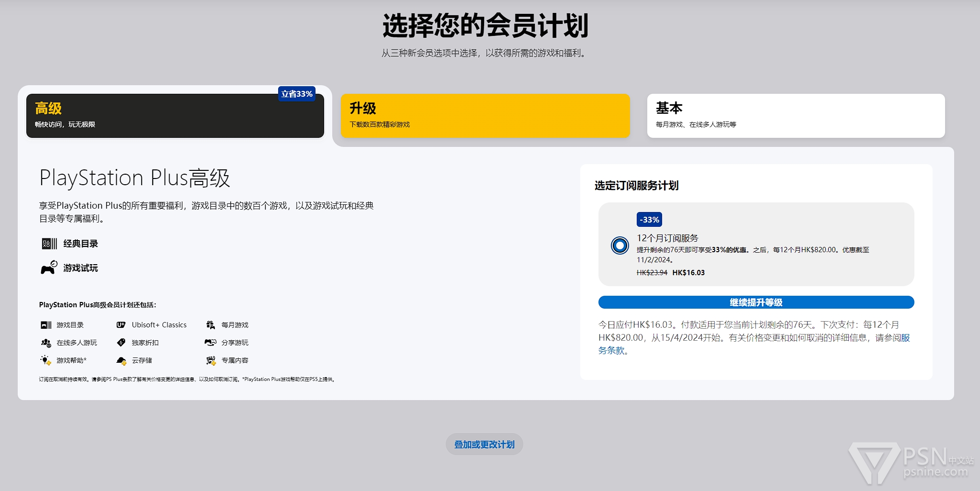Click the 专属内容 label text
The height and width of the screenshot is (491, 980).
click(x=235, y=360)
